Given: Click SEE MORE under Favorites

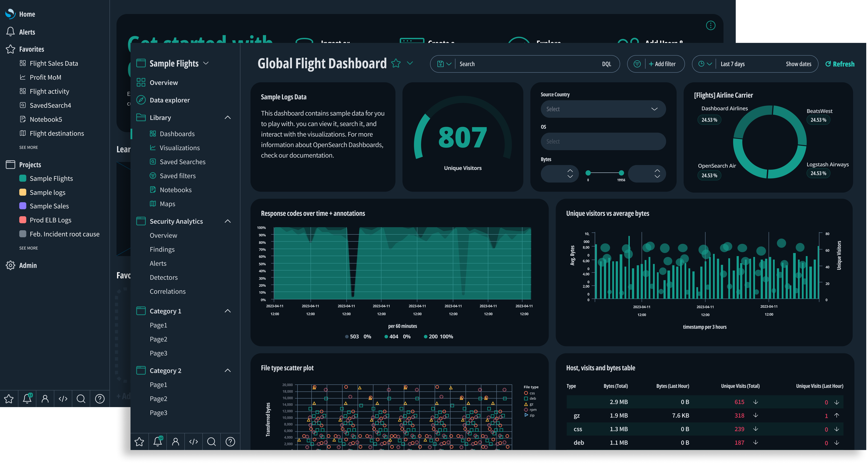Looking at the screenshot, I should pyautogui.click(x=28, y=147).
